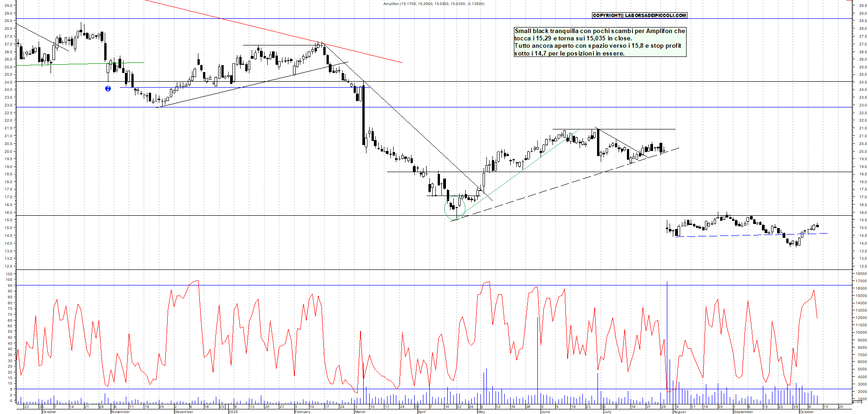Open the LABORSADEIPICCOLI.COM copyright label
This screenshot has height=414, width=868.
pyautogui.click(x=639, y=15)
